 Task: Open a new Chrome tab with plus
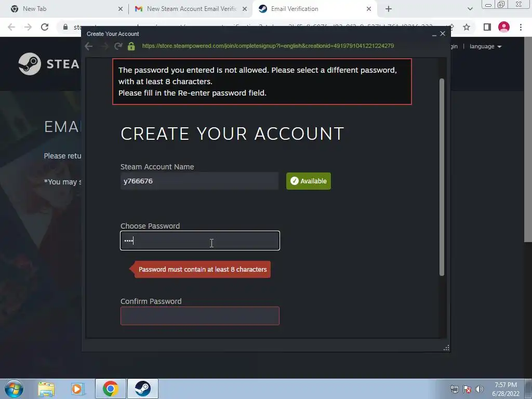[389, 9]
